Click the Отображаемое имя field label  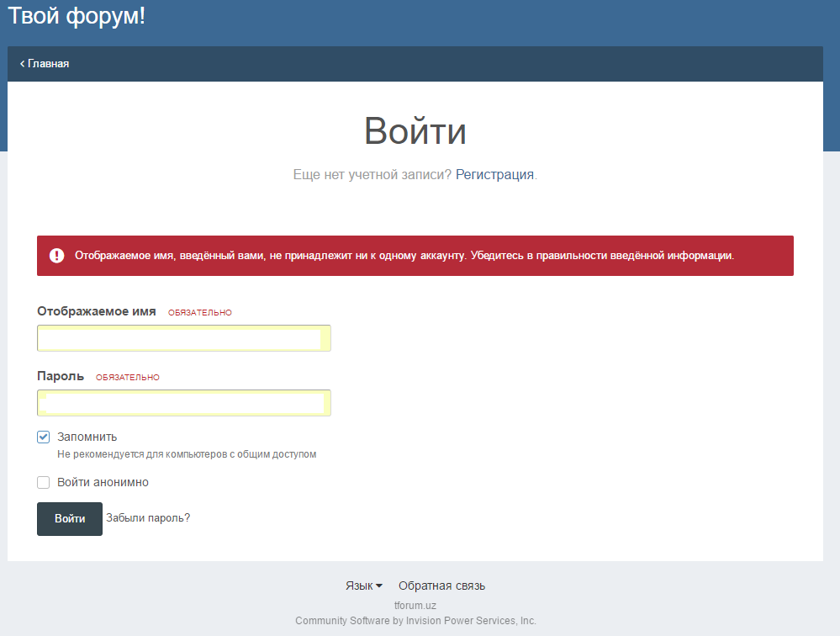[97, 311]
